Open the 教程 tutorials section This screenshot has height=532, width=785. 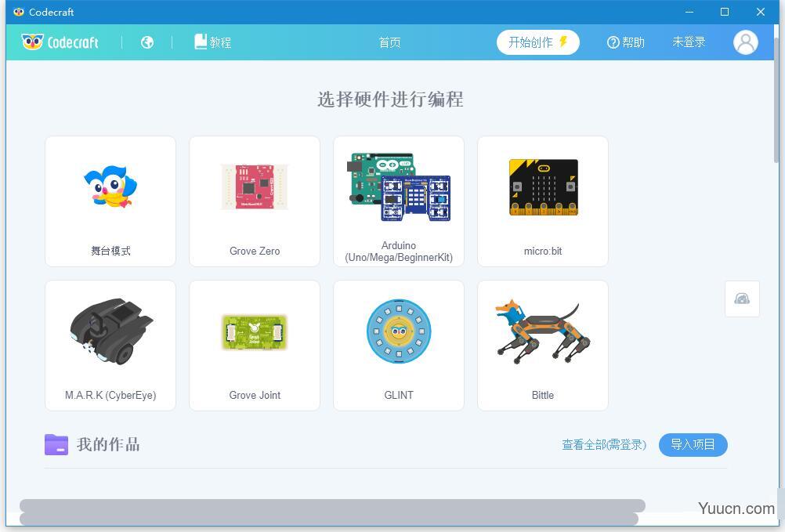[x=212, y=42]
